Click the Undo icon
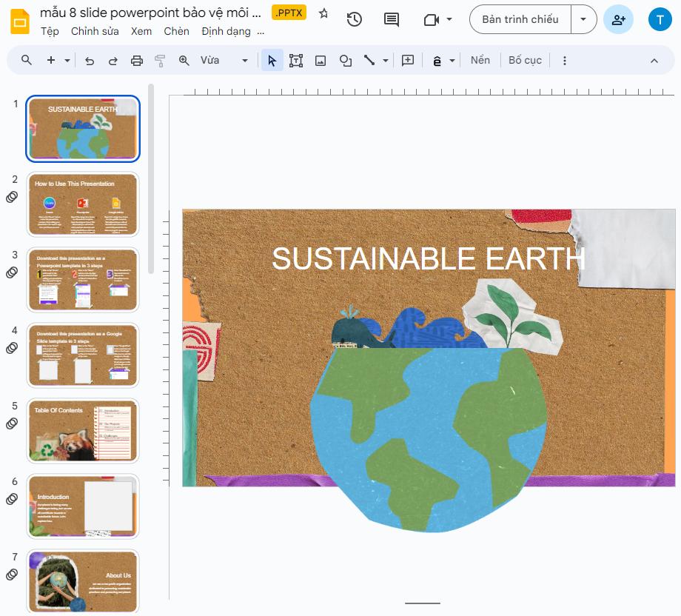Viewport: 681px width, 616px height. 90,60
